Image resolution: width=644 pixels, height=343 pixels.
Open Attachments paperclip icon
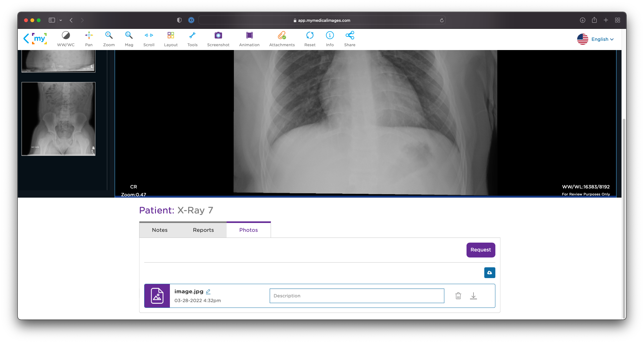pyautogui.click(x=282, y=39)
